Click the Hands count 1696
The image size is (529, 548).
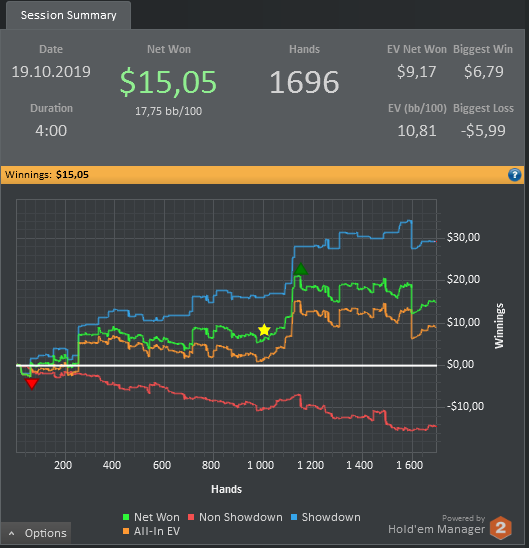pos(304,82)
